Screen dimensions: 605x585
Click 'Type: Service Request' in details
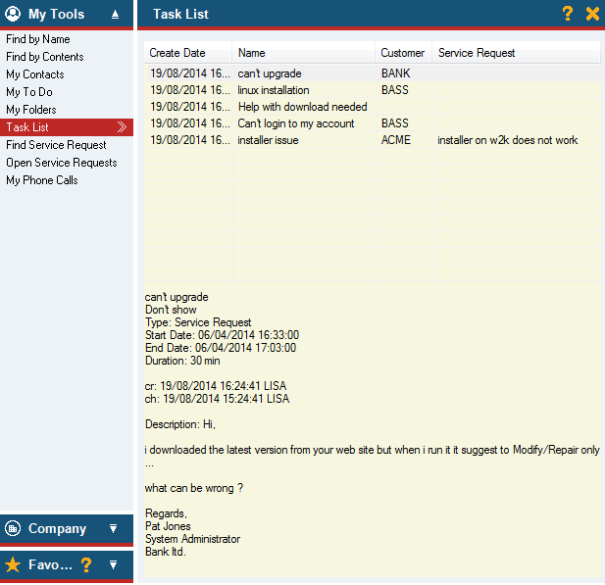tap(198, 322)
